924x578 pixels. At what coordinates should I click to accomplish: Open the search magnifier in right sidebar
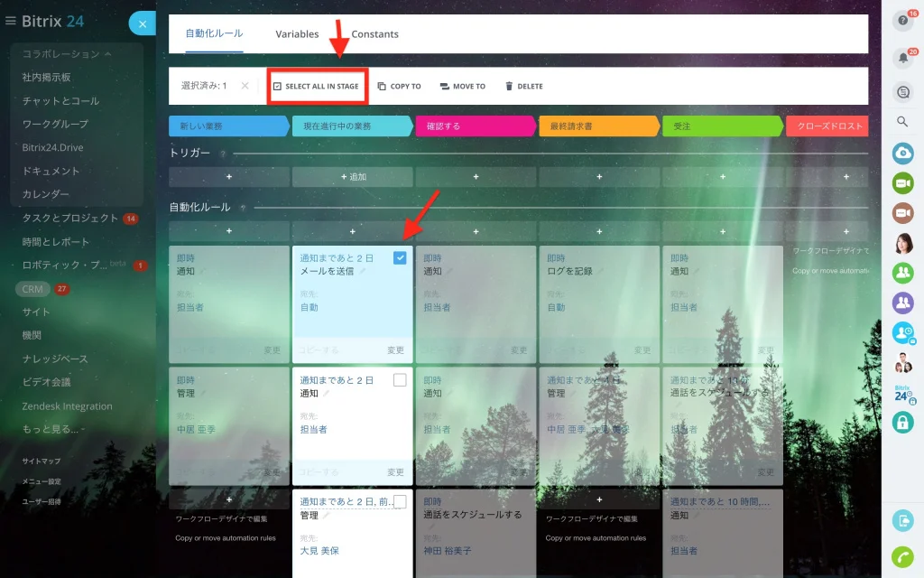902,122
